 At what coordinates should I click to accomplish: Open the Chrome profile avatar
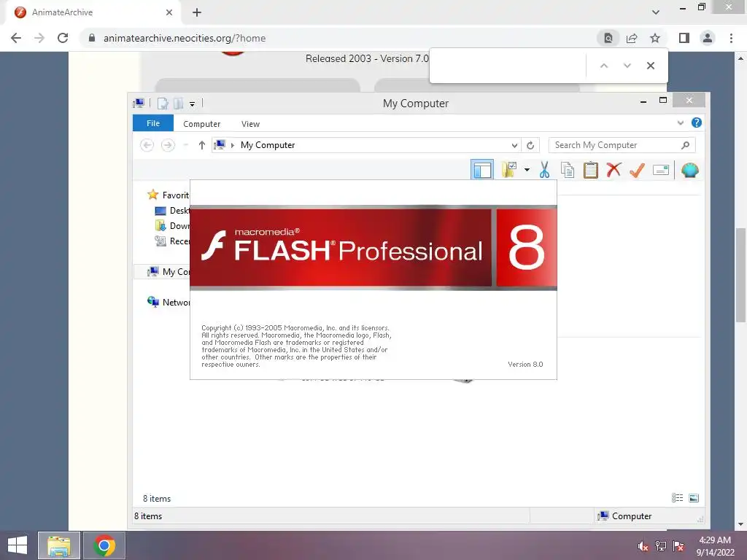click(x=708, y=38)
